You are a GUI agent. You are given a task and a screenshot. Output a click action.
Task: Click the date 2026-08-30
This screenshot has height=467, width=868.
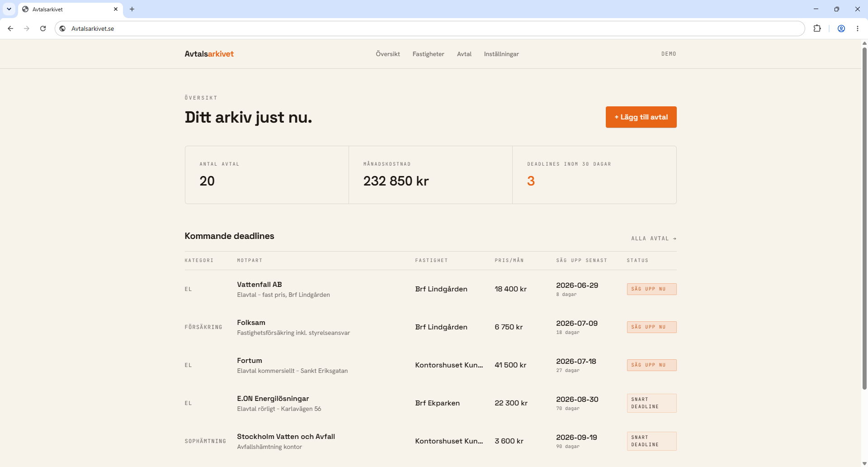(577, 400)
